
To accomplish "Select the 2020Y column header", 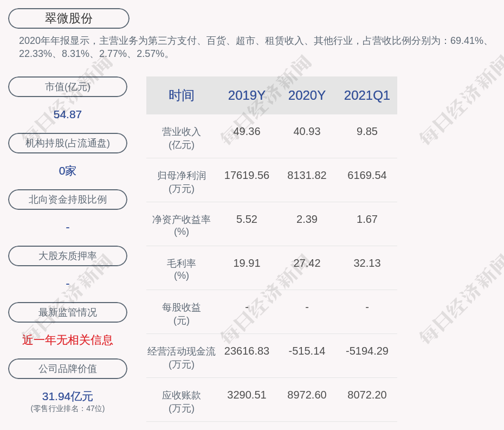I will tap(307, 95).
